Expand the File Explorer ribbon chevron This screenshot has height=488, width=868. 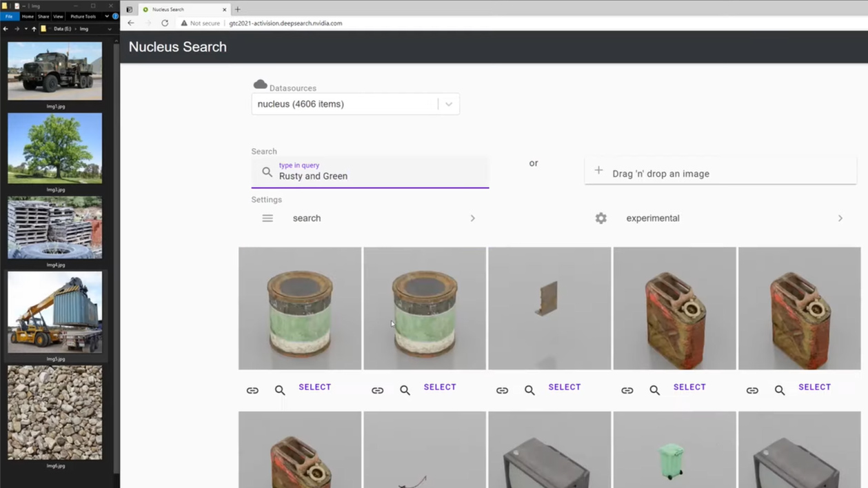point(107,17)
